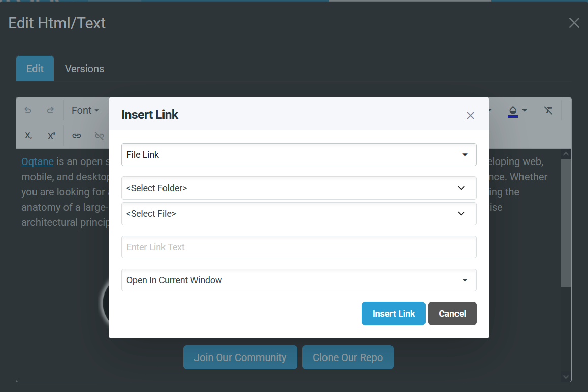
Task: Click the undo icon in editor toolbar
Action: 28,110
